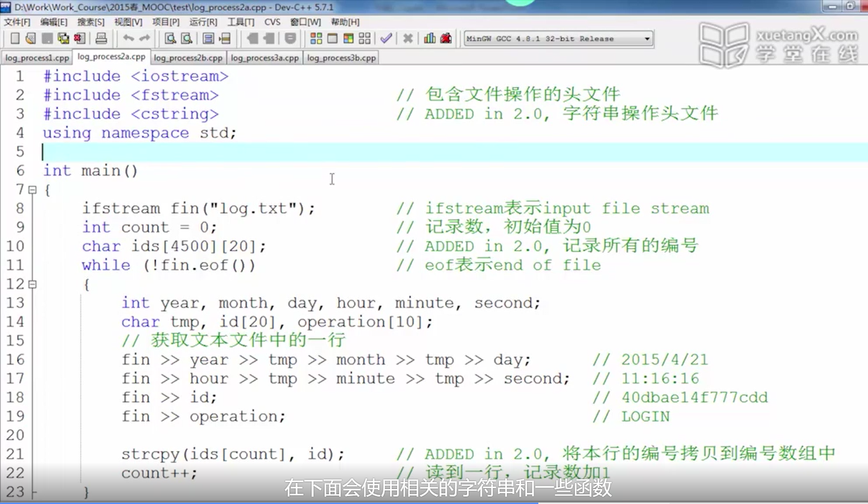The width and height of the screenshot is (868, 504).
Task: Click the declaration line starting 'int year, month'
Action: (x=331, y=303)
